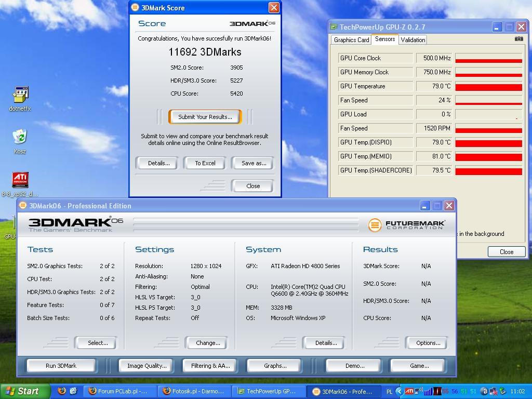Export score with To Excel button
This screenshot has height=399, width=532.
pos(205,163)
